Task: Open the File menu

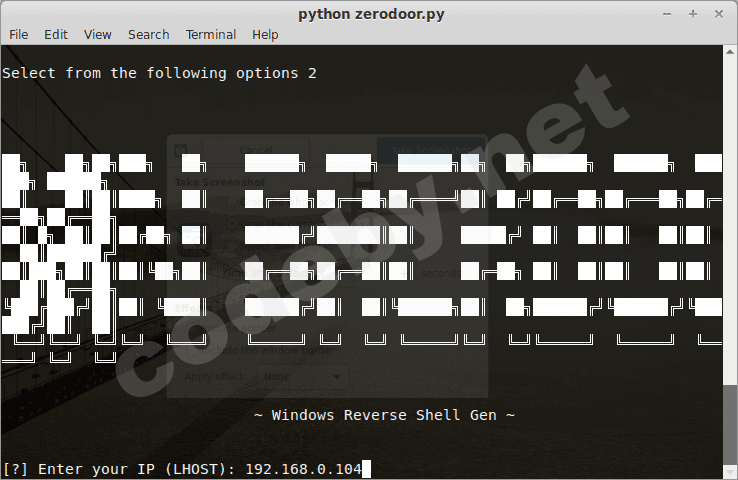Action: click(x=19, y=35)
